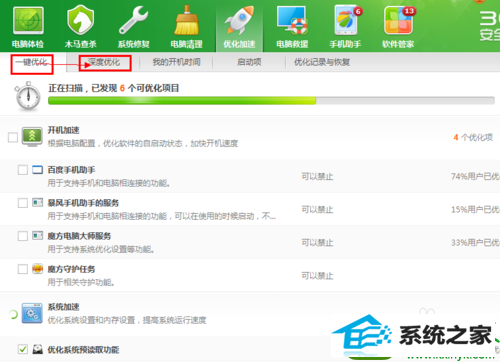Open the 手机助手 phone icon

pyautogui.click(x=347, y=20)
